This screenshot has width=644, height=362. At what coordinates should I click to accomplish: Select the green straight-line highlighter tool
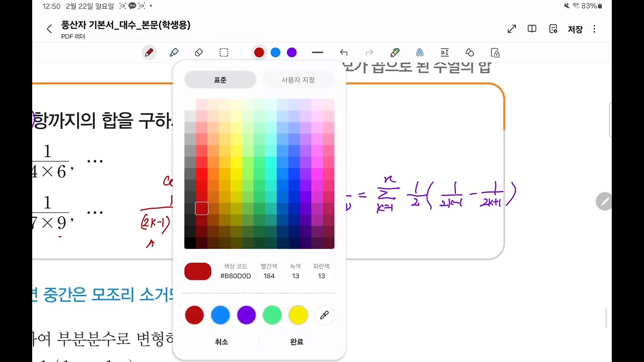tap(395, 52)
